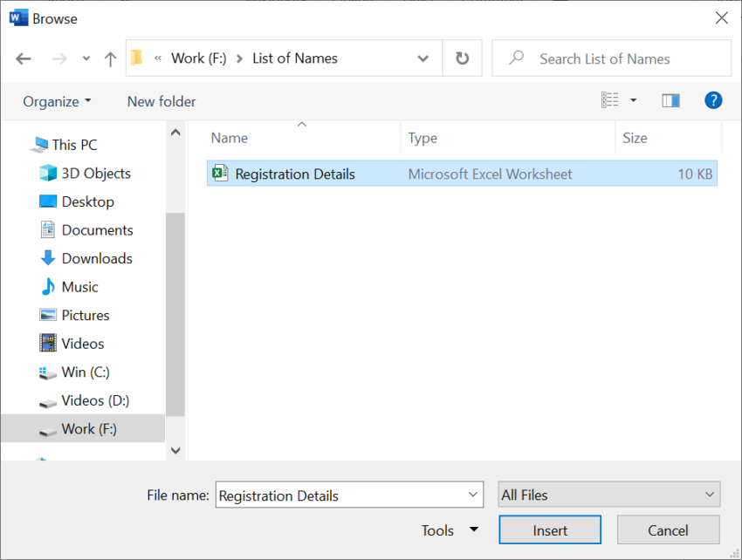Open the All Files type dropdown
Image resolution: width=742 pixels, height=560 pixels.
pos(608,495)
